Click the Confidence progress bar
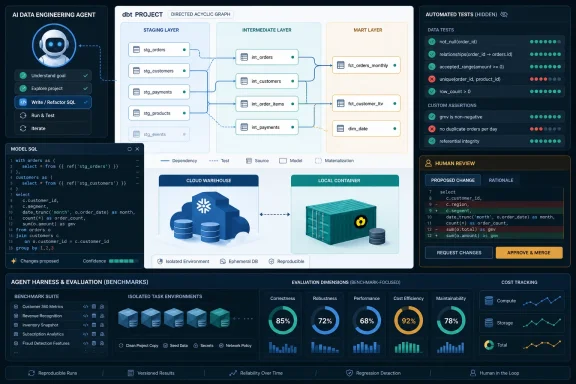This screenshot has width=576, height=384. click(x=123, y=261)
